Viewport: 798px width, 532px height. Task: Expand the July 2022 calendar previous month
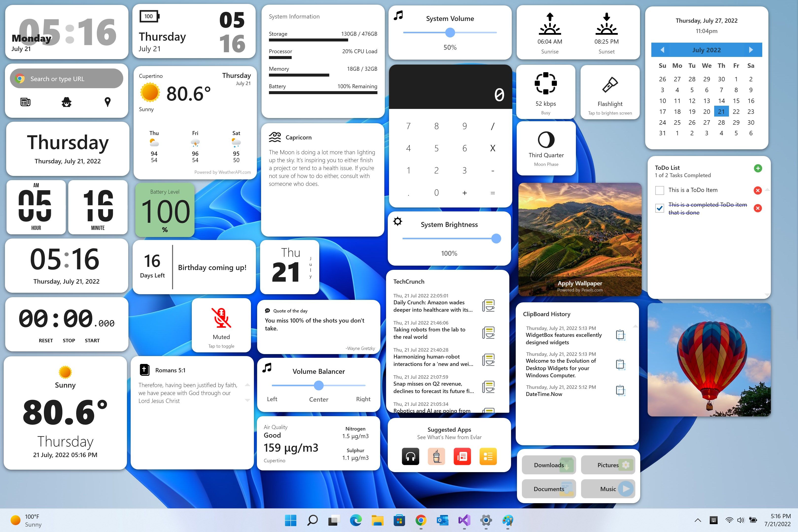[661, 50]
